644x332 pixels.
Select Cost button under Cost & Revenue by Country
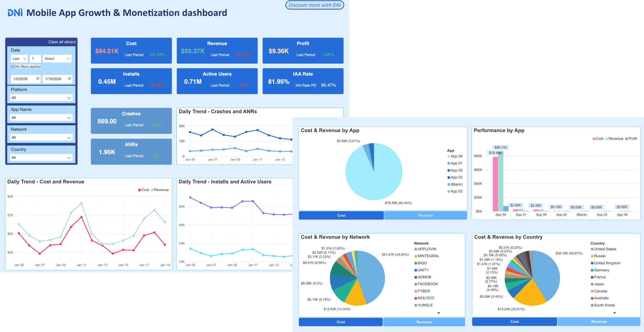click(x=514, y=321)
